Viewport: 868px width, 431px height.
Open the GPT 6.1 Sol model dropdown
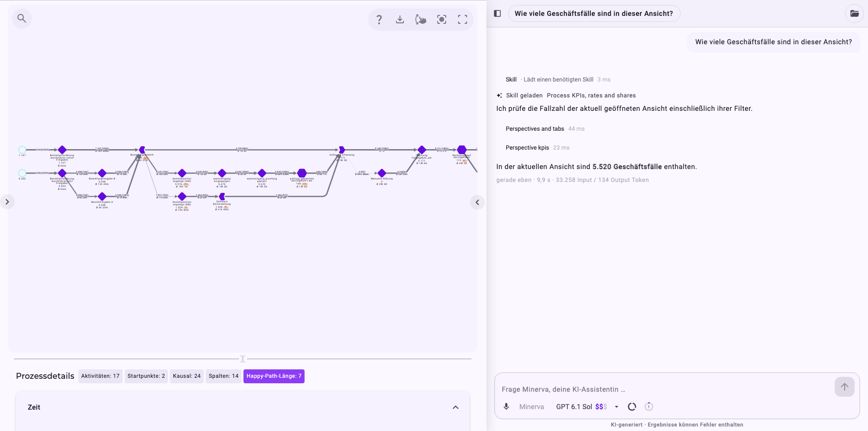pos(588,407)
